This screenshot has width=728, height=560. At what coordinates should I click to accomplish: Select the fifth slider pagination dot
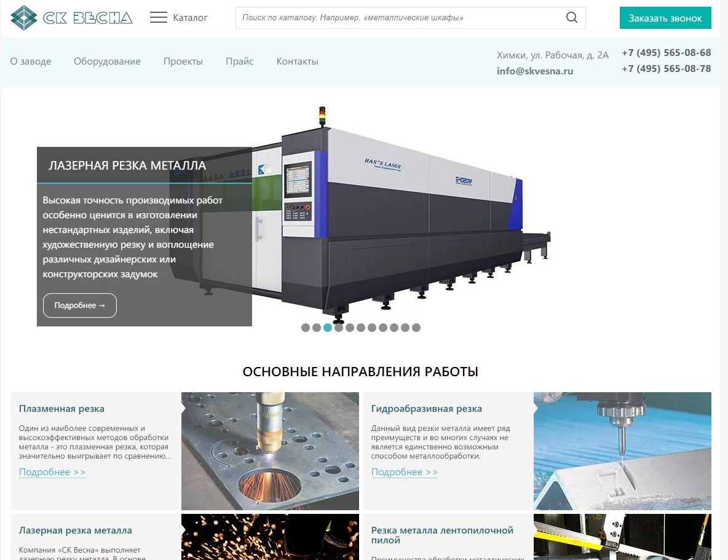click(x=350, y=328)
